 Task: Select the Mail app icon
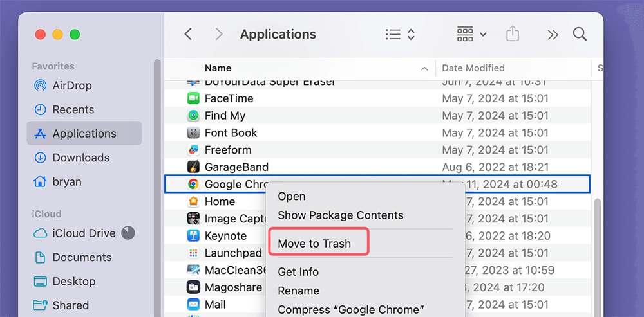coord(193,305)
